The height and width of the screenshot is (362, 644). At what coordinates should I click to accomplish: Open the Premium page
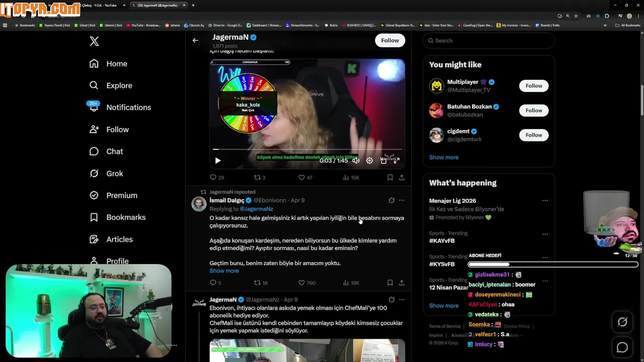[x=113, y=195]
